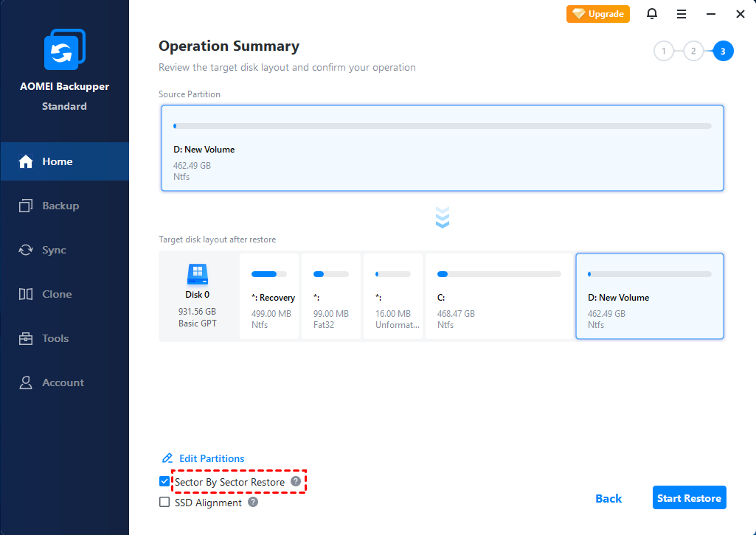This screenshot has height=535, width=756.
Task: Click the help icon beside Sector By Sector Restore
Action: click(296, 481)
